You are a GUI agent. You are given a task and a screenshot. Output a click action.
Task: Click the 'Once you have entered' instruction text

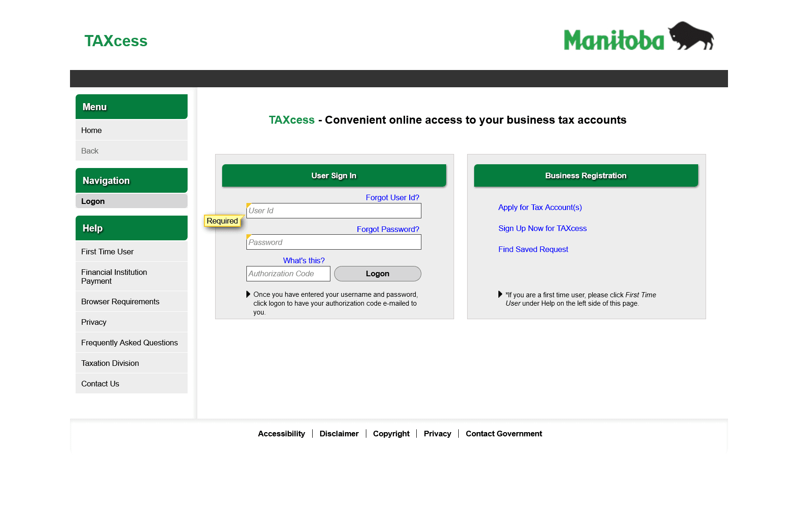point(336,303)
